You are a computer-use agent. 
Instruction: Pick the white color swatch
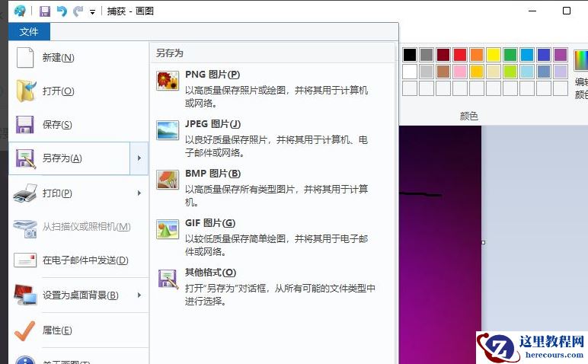coord(410,72)
